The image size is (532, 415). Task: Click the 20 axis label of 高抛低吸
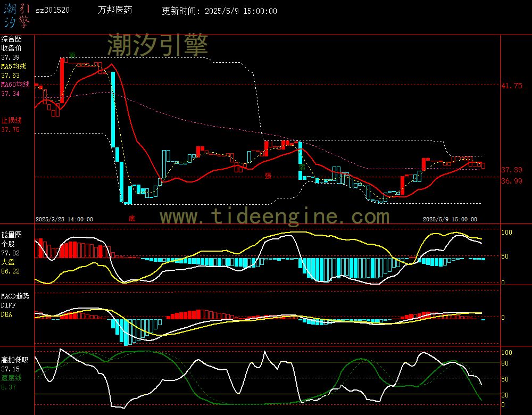click(505, 395)
